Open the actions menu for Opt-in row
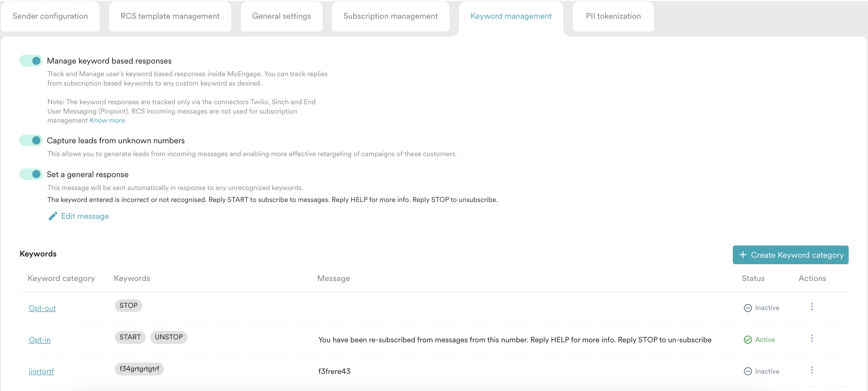 [x=812, y=338]
